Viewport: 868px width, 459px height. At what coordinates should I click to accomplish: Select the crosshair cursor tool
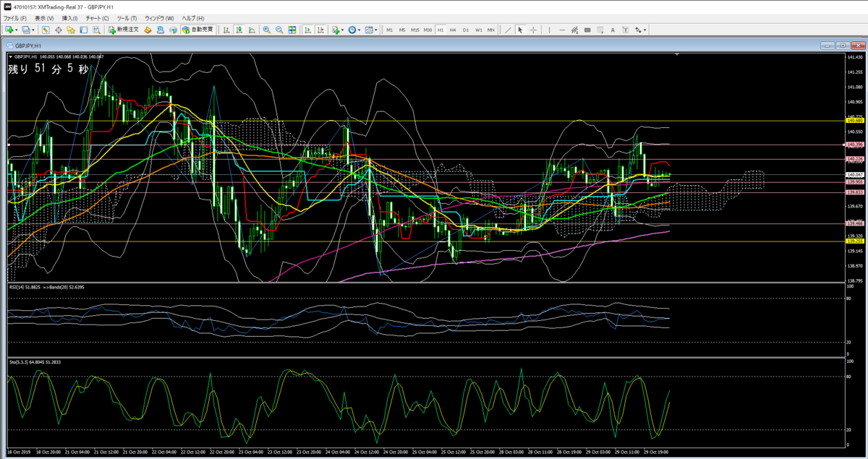click(x=533, y=30)
